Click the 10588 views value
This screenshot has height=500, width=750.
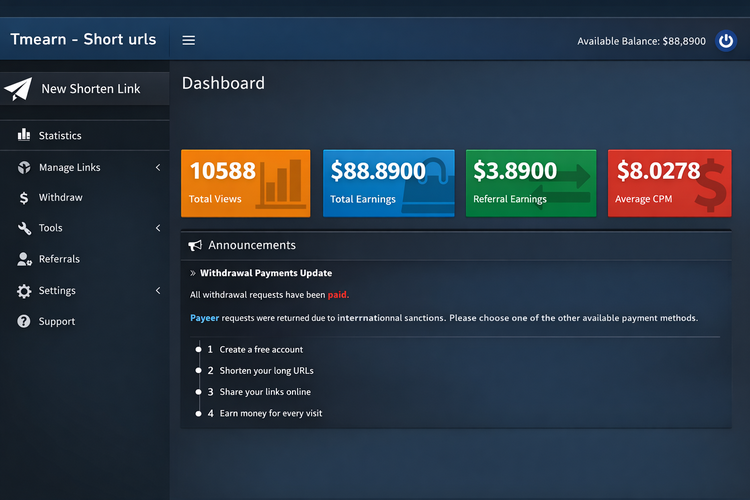tap(223, 171)
